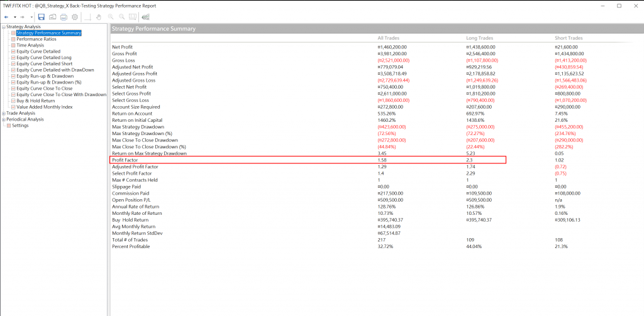The width and height of the screenshot is (644, 316).
Task: Click the zoom out magnifier icon
Action: [122, 16]
